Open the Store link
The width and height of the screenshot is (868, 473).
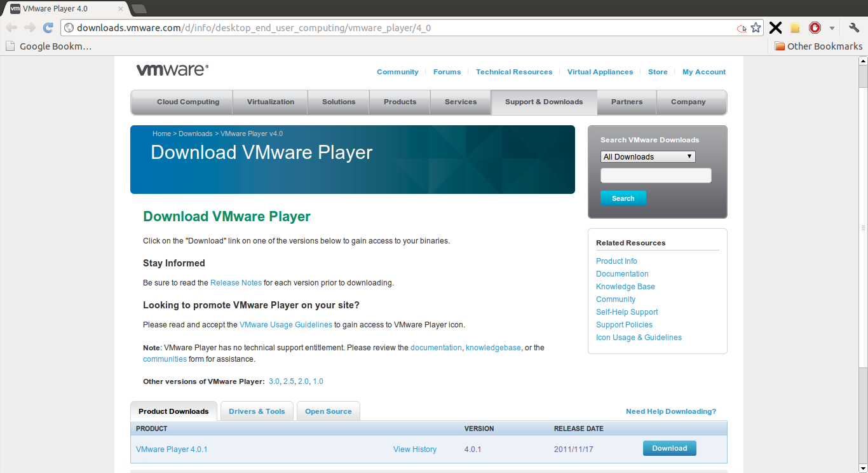pos(658,72)
